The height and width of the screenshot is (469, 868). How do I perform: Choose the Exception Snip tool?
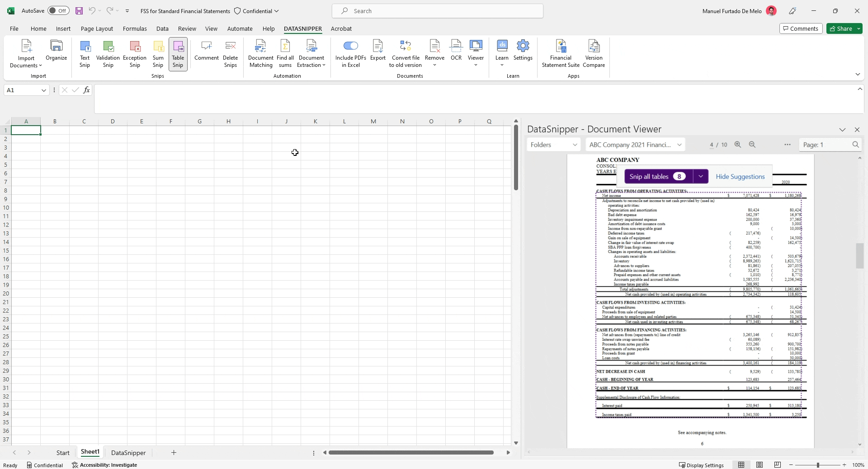135,53
